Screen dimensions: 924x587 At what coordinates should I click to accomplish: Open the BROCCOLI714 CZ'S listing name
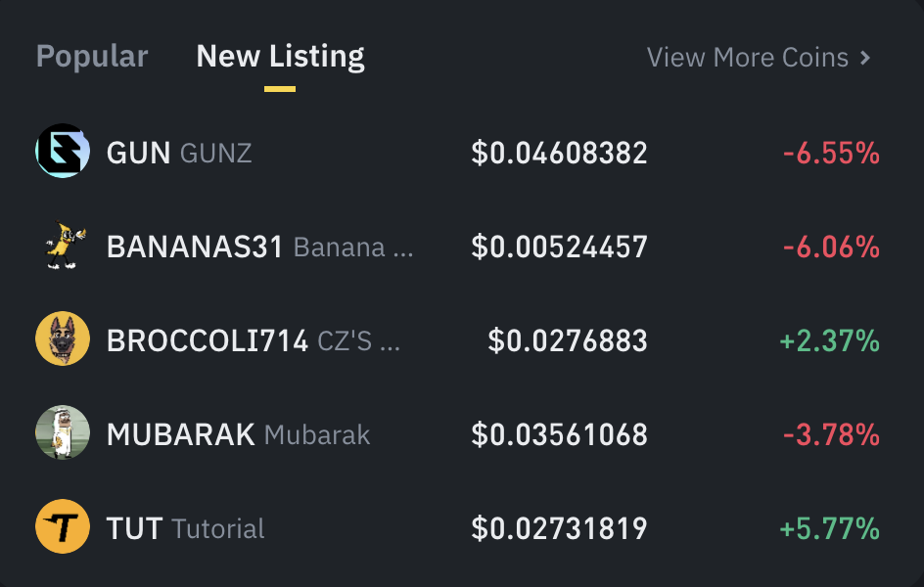click(x=254, y=340)
